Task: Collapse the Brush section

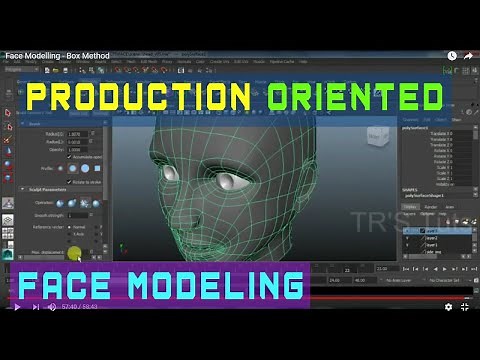Action: (x=22, y=124)
